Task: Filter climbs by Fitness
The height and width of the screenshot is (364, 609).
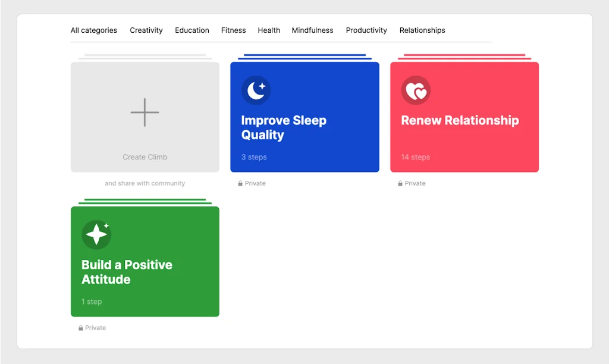Action: (233, 30)
